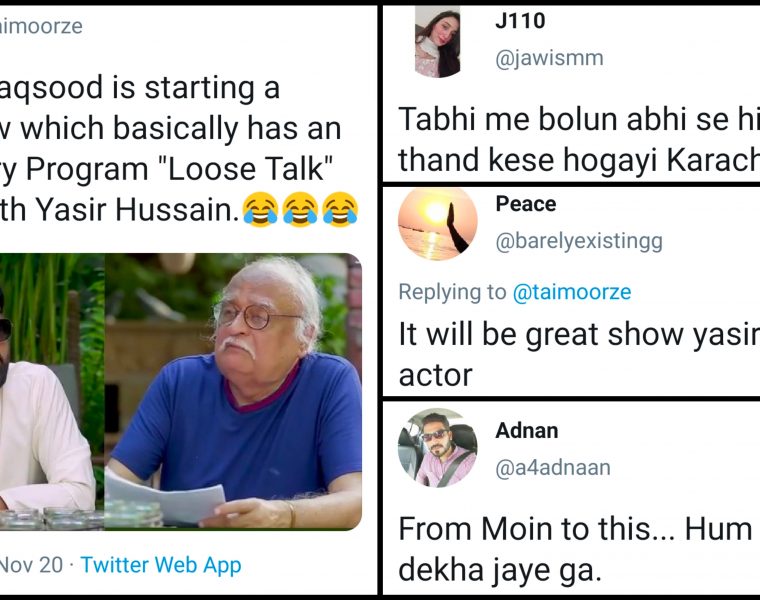Click the @a4adnaan handle

point(552,467)
